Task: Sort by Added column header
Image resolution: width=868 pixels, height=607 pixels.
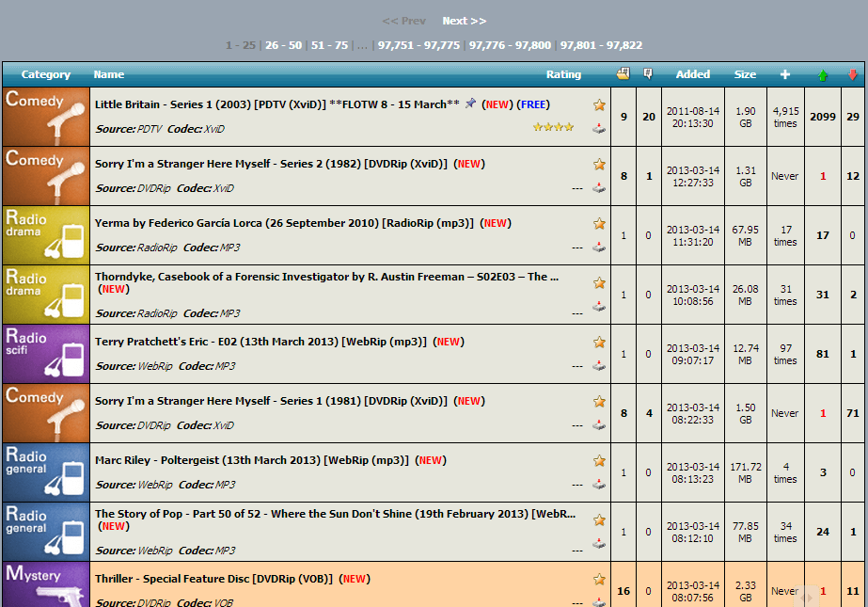Action: 692,74
